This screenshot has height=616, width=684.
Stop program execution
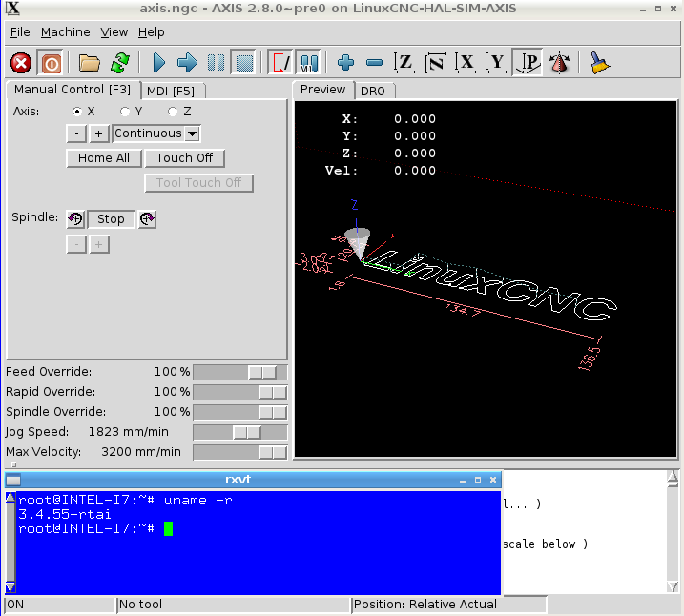244,63
